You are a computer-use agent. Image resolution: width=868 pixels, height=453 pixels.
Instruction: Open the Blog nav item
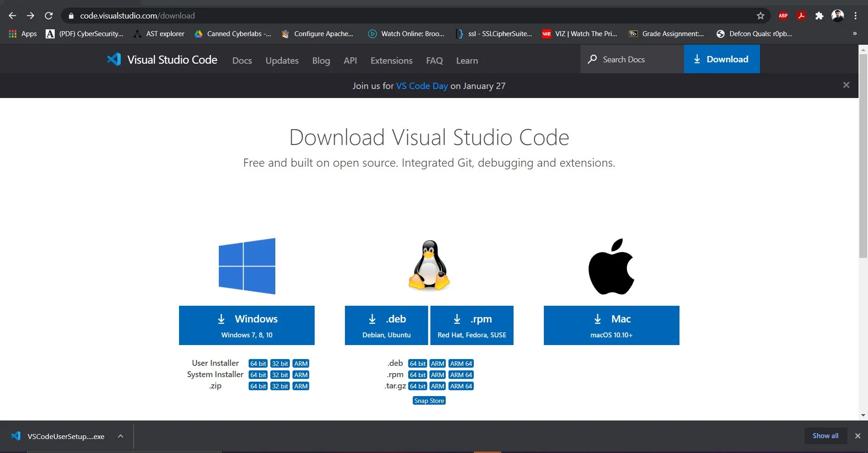(321, 61)
